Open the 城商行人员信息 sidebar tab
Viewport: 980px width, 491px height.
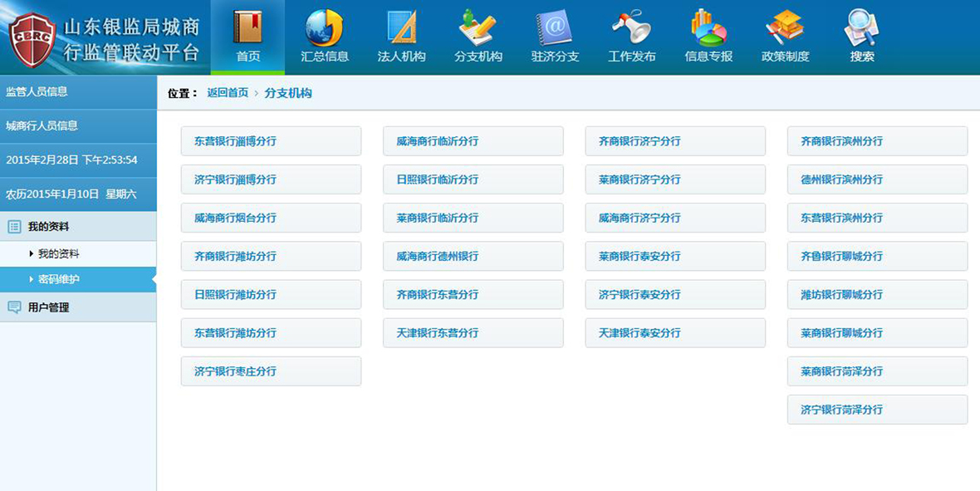[42, 126]
